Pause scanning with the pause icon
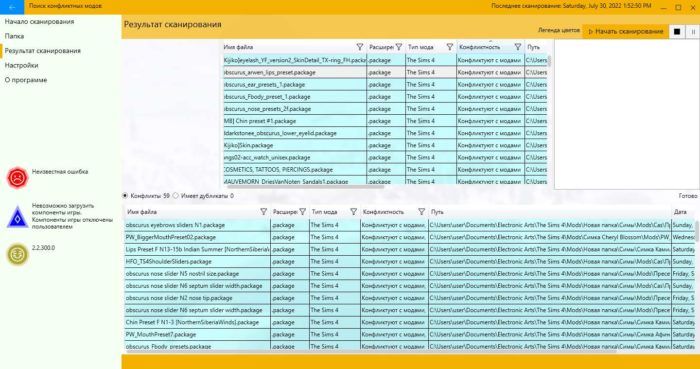The width and height of the screenshot is (700, 369). click(x=693, y=32)
